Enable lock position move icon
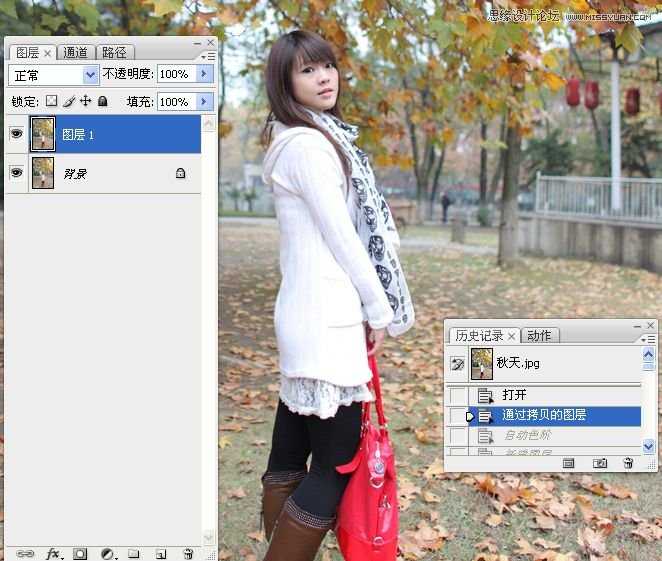This screenshot has height=561, width=662. pos(85,101)
